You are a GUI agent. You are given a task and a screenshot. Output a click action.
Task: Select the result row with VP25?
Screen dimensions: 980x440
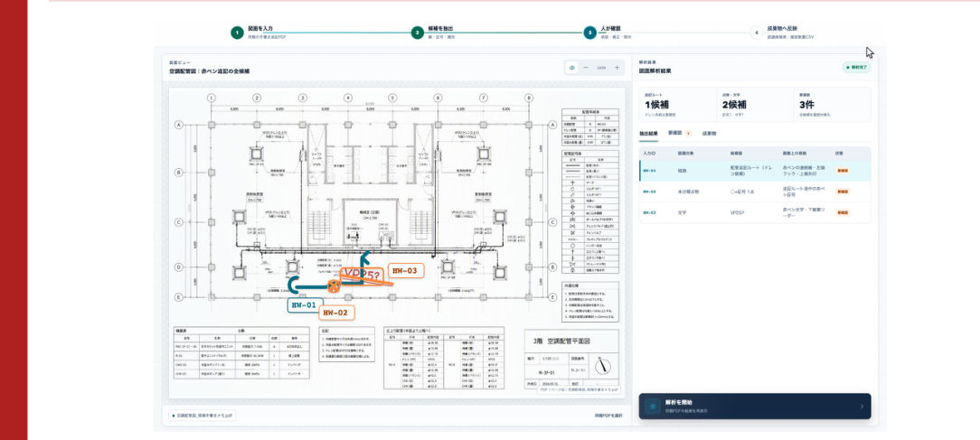(x=755, y=212)
